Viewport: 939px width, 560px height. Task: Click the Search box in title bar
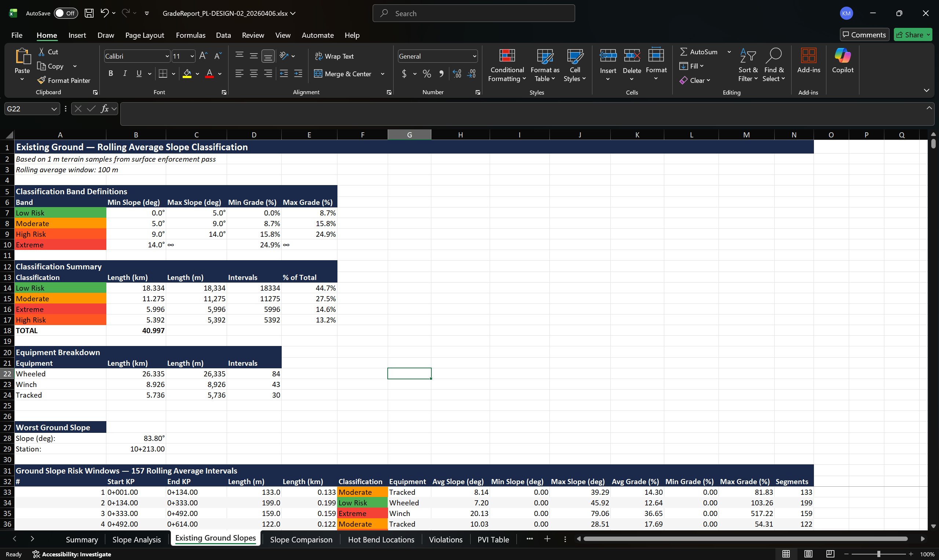click(474, 13)
